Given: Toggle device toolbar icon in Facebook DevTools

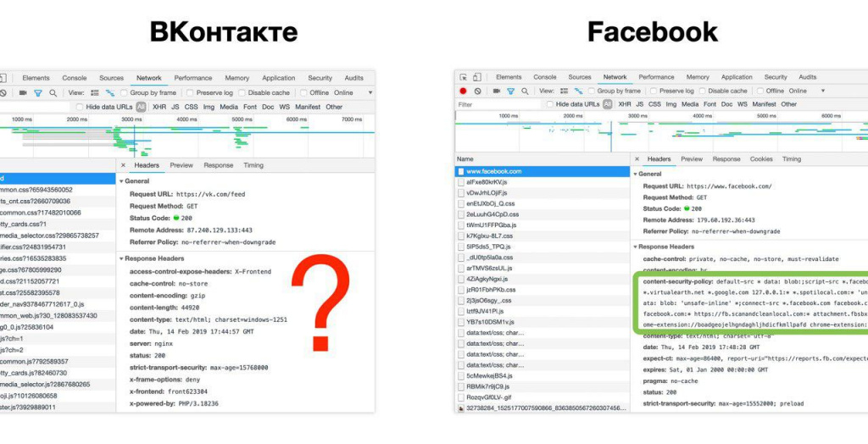Looking at the screenshot, I should pos(476,77).
